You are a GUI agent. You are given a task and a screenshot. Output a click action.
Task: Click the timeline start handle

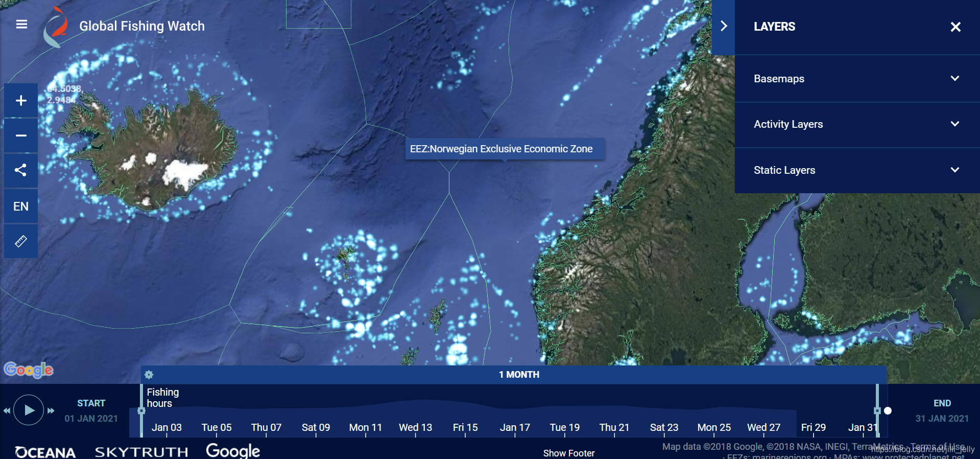click(141, 410)
